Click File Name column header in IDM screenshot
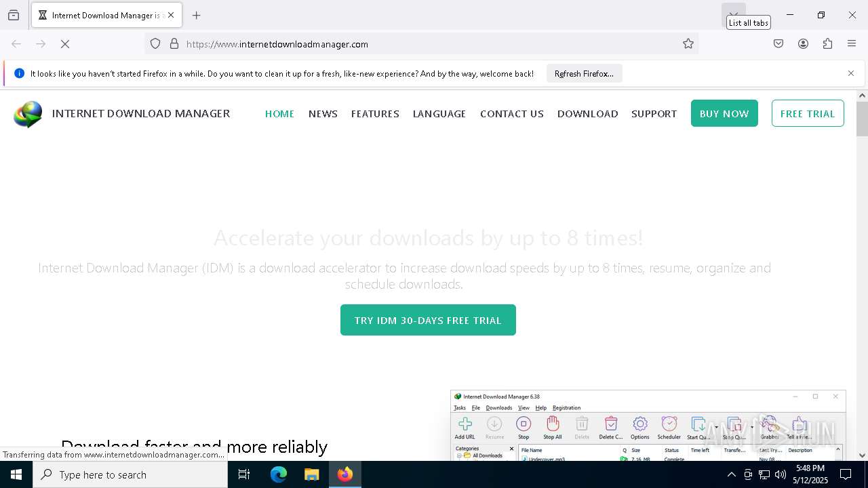The width and height of the screenshot is (868, 488). point(532,450)
